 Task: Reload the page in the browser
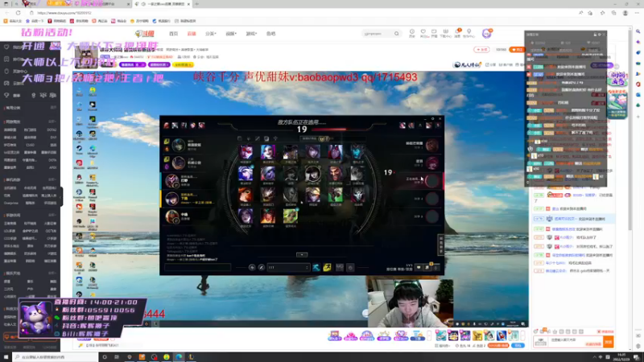18,13
